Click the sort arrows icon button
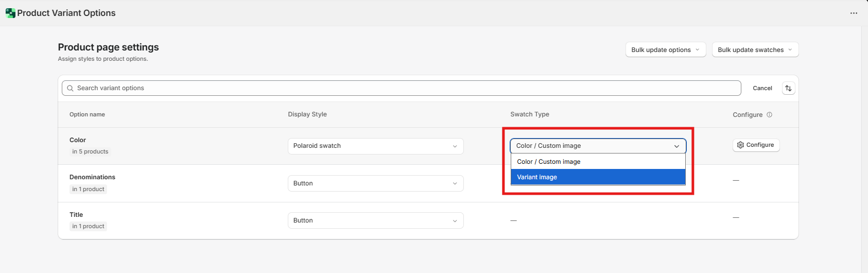This screenshot has width=868, height=273. click(788, 88)
